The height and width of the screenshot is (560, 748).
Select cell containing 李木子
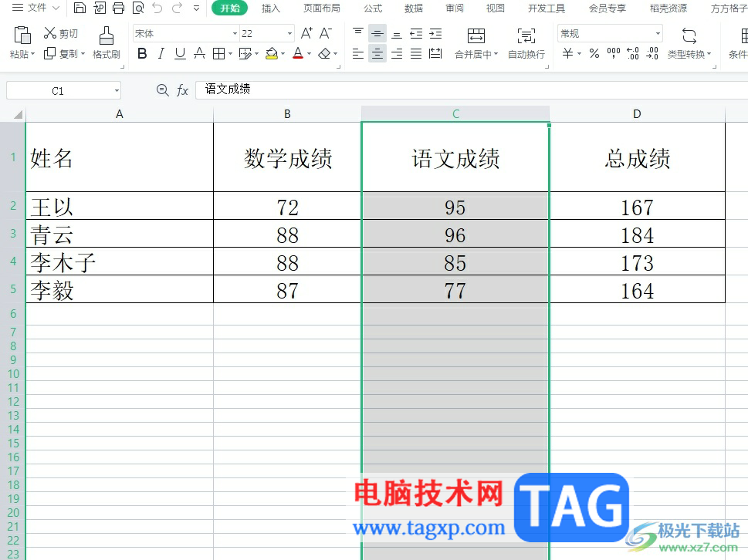coord(119,261)
